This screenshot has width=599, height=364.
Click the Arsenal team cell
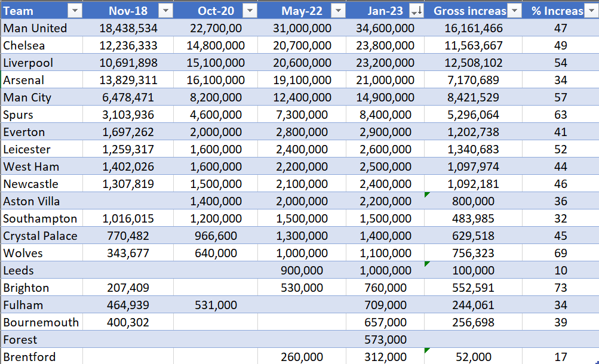tap(42, 80)
